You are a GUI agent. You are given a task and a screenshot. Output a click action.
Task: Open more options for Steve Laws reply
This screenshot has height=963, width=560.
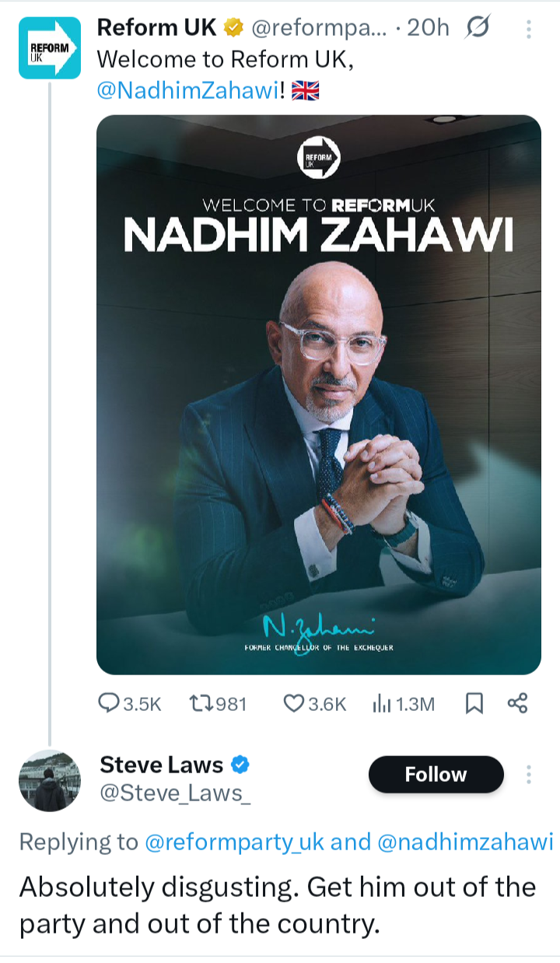pyautogui.click(x=529, y=775)
